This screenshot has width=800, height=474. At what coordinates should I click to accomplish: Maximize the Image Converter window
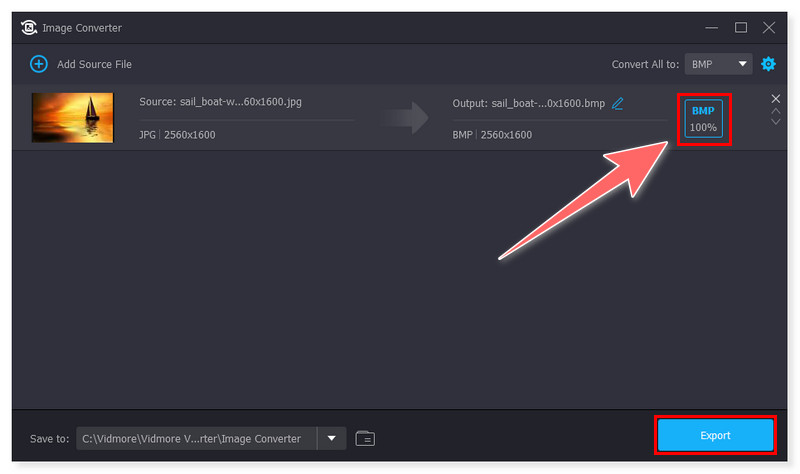741,27
